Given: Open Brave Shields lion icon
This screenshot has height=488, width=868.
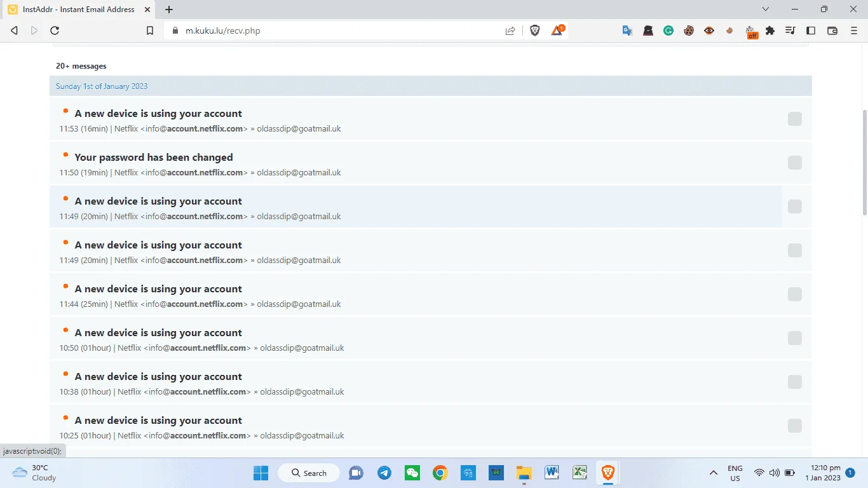Looking at the screenshot, I should point(535,30).
